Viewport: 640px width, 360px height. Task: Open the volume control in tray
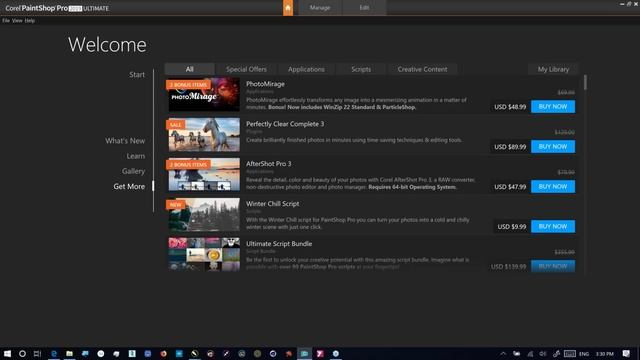click(x=543, y=354)
